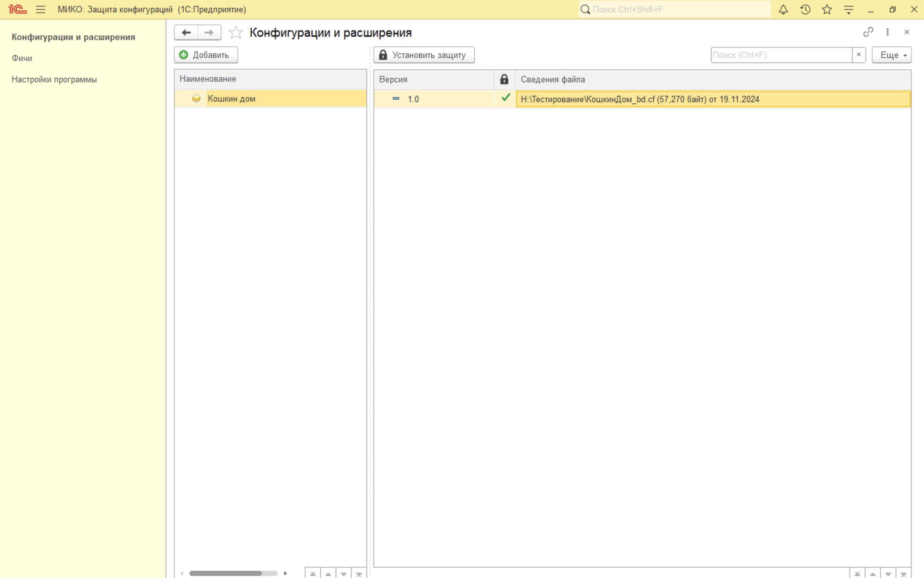Open the service settings menu icon

pyautogui.click(x=849, y=9)
